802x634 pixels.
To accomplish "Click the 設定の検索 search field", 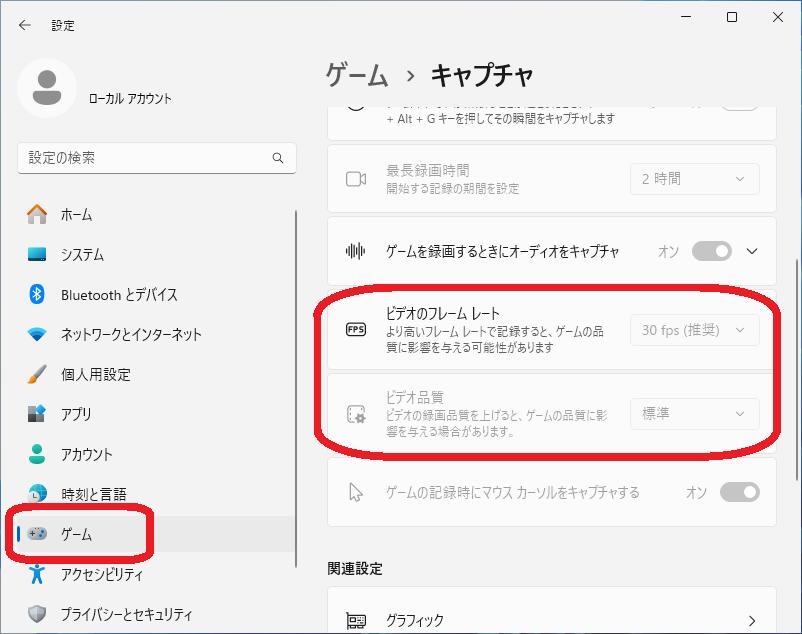I will point(157,157).
